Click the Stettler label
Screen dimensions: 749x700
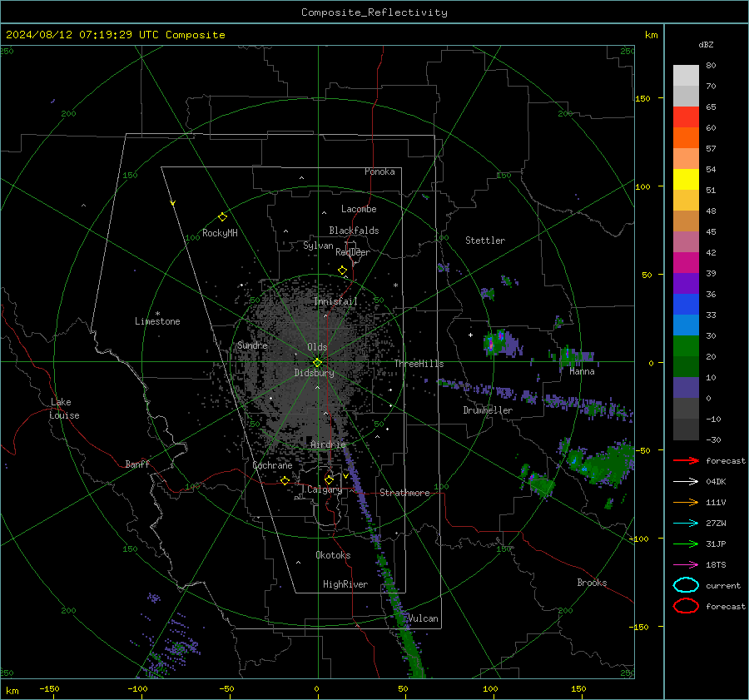(x=485, y=241)
